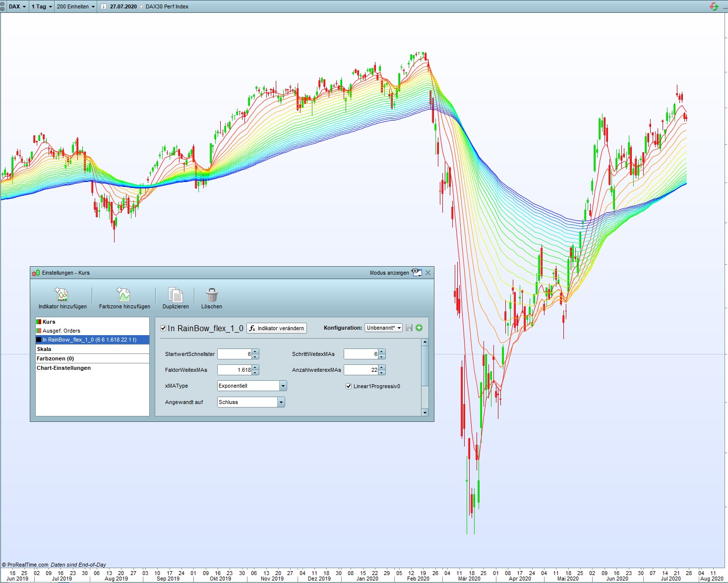Toggle the Linear1Progressiv0 checkbox
This screenshot has width=728, height=583.
click(349, 386)
